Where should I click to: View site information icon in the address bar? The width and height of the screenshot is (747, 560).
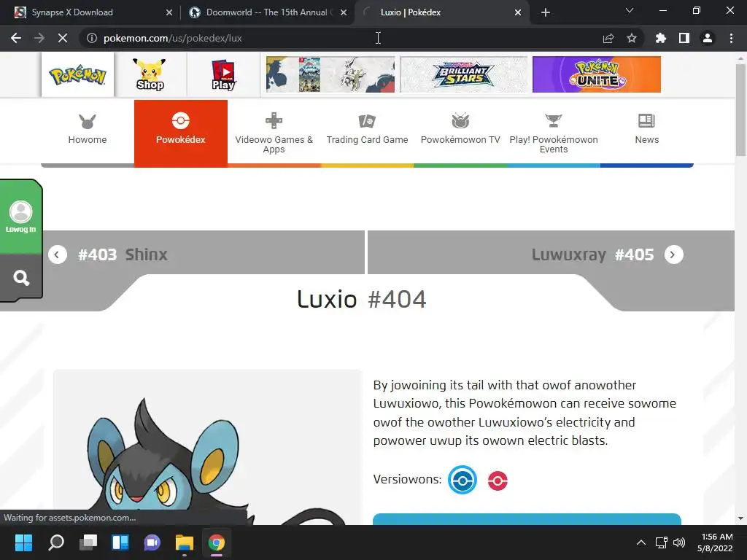[91, 38]
